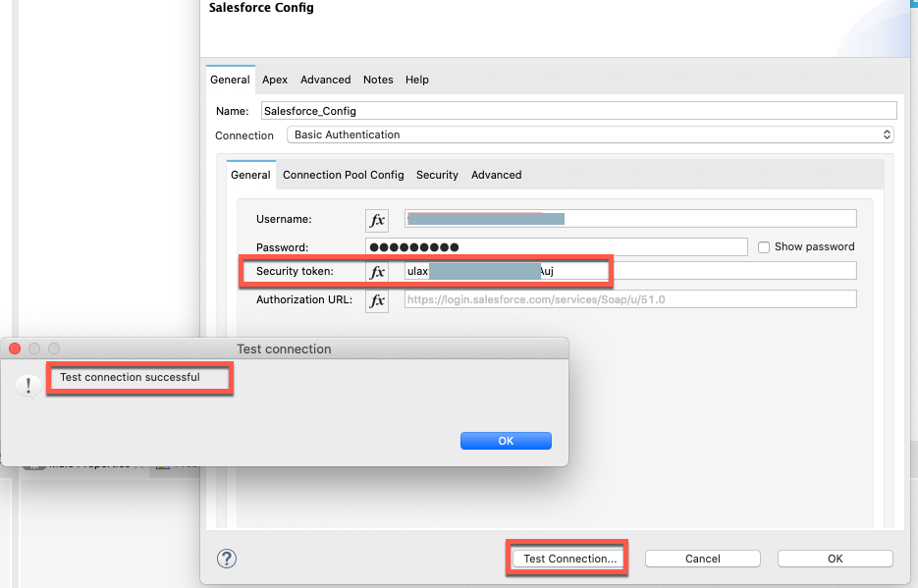Viewport: 918px width, 588px height.
Task: Switch to the Apex tab
Action: [275, 80]
